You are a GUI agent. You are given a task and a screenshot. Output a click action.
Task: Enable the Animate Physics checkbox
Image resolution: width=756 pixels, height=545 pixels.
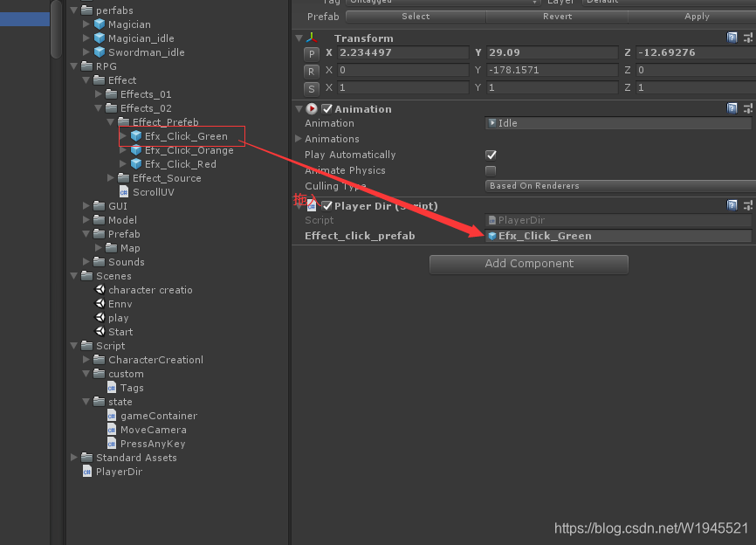[491, 170]
